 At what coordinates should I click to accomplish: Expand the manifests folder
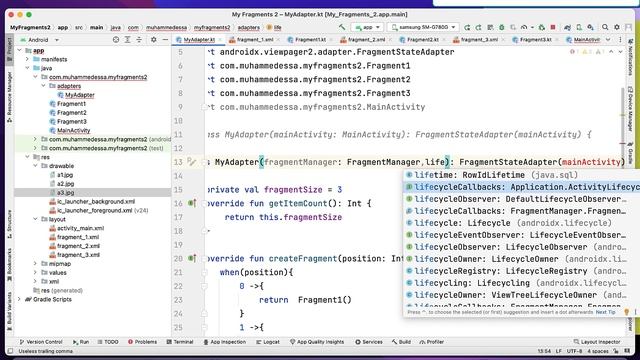(27, 59)
